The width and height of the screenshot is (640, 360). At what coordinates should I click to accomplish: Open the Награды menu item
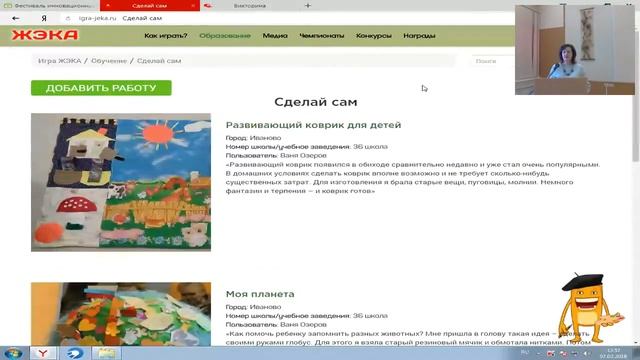(x=419, y=36)
